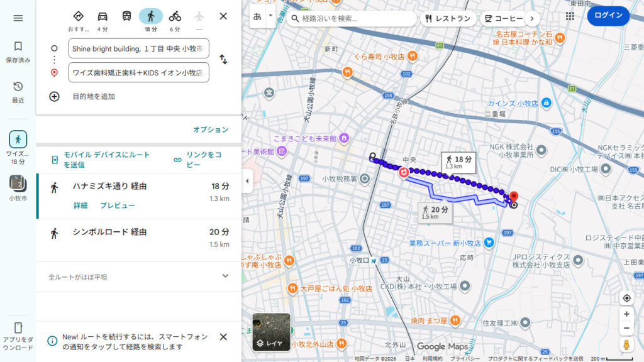Open NGK 株式会社 小牧事業所 marker
Image resolution: width=644 pixels, height=362 pixels.
click(541, 150)
